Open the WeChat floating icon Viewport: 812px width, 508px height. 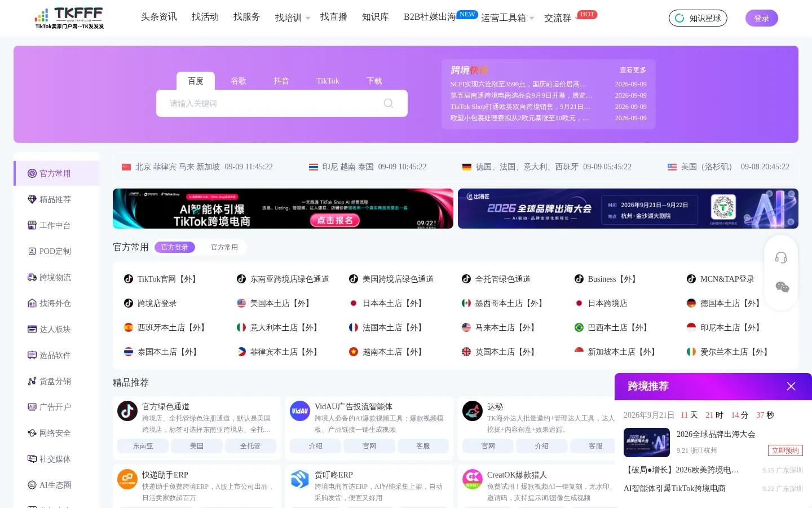782,287
